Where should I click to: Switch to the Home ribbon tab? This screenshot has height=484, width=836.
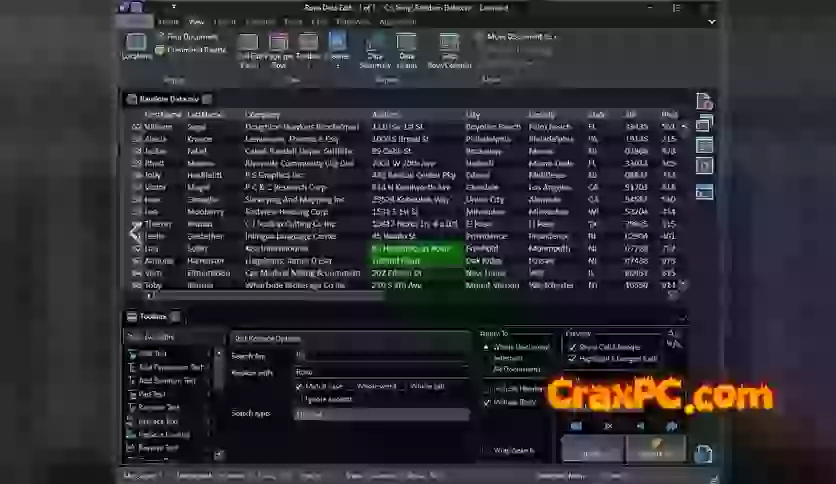pos(168,21)
